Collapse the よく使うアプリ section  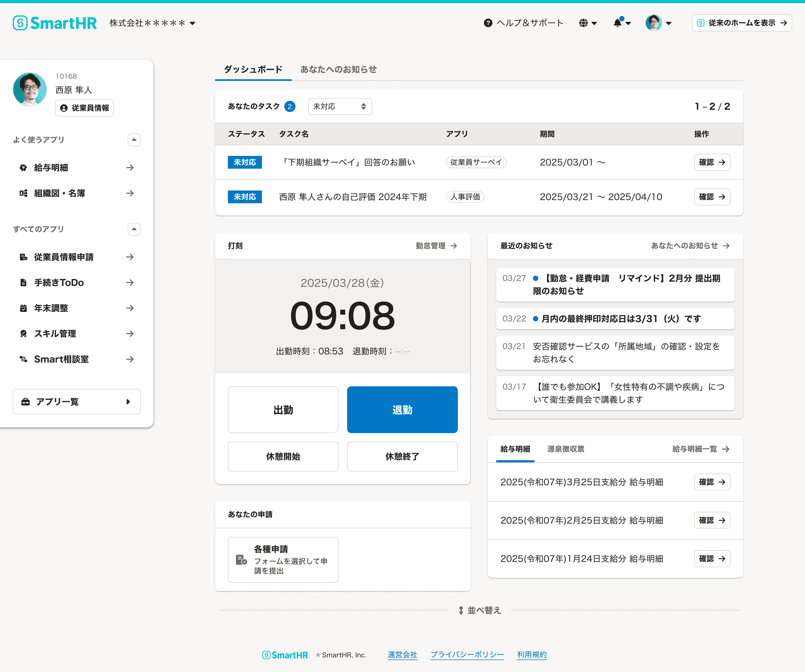pos(134,139)
